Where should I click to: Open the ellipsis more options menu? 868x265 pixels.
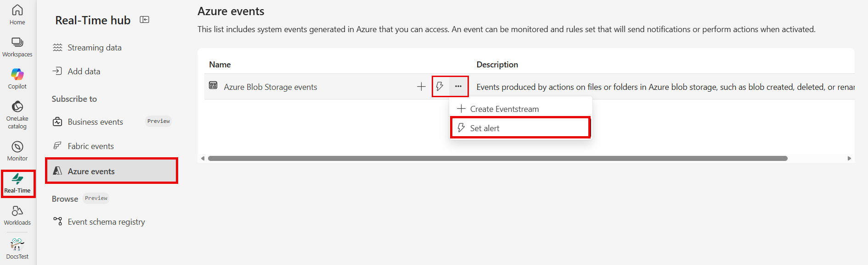[458, 86]
